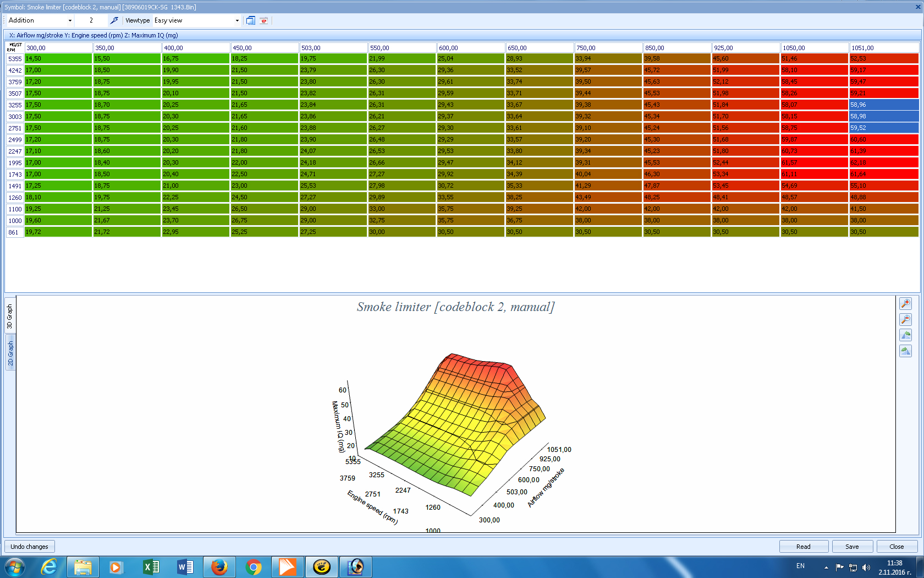Select the selected blue cell 59,52
Viewport: 924px width, 578px height.
click(x=883, y=128)
